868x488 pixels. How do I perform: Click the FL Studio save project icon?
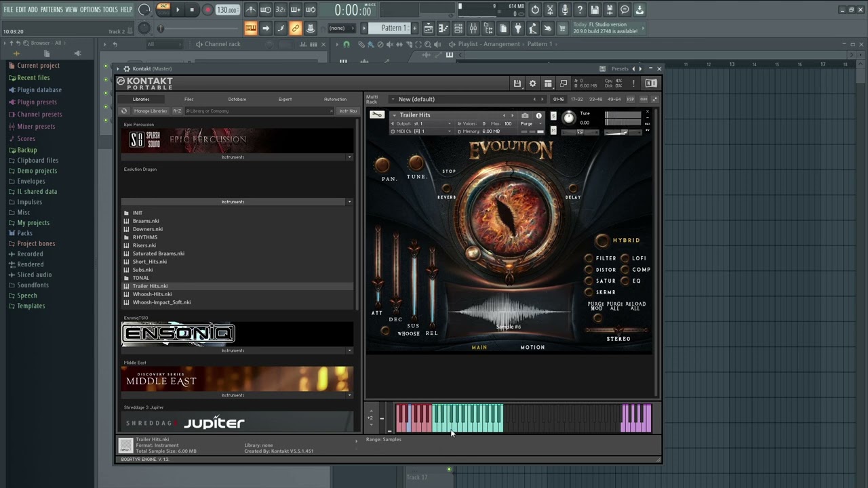click(595, 9)
